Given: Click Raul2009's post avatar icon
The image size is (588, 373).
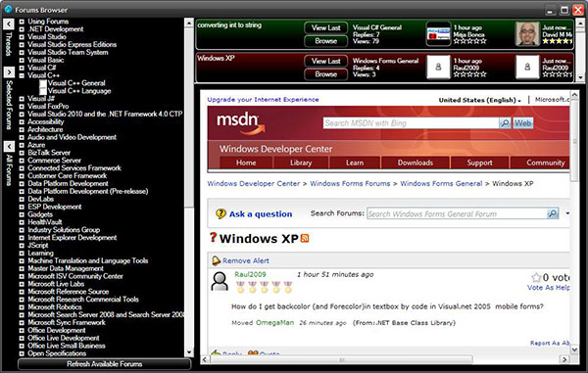Looking at the screenshot, I should (x=220, y=281).
